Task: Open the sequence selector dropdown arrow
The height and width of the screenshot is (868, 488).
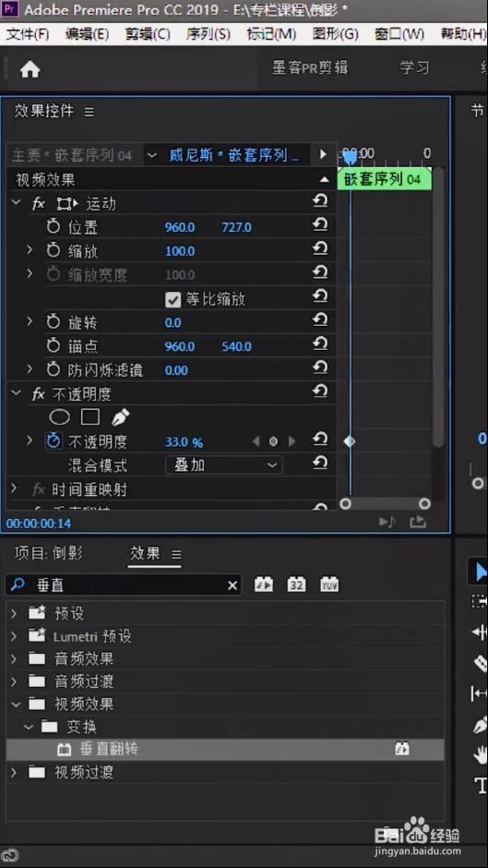Action: 152,155
